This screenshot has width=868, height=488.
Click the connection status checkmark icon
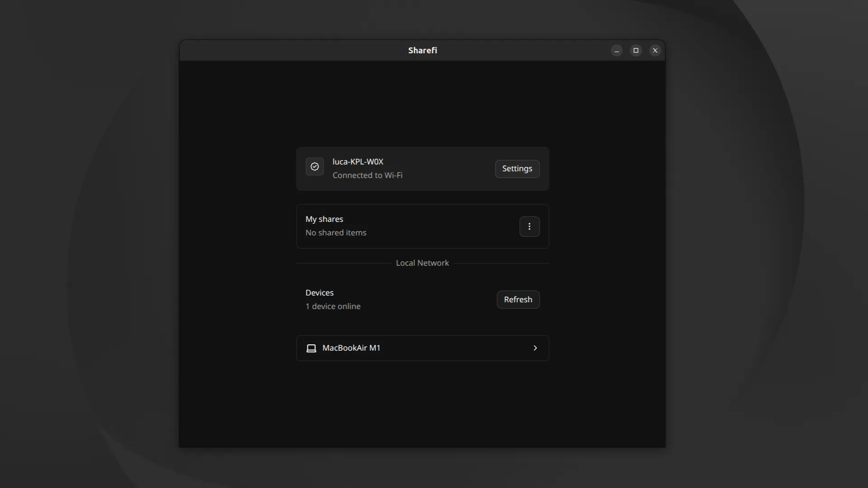click(315, 167)
